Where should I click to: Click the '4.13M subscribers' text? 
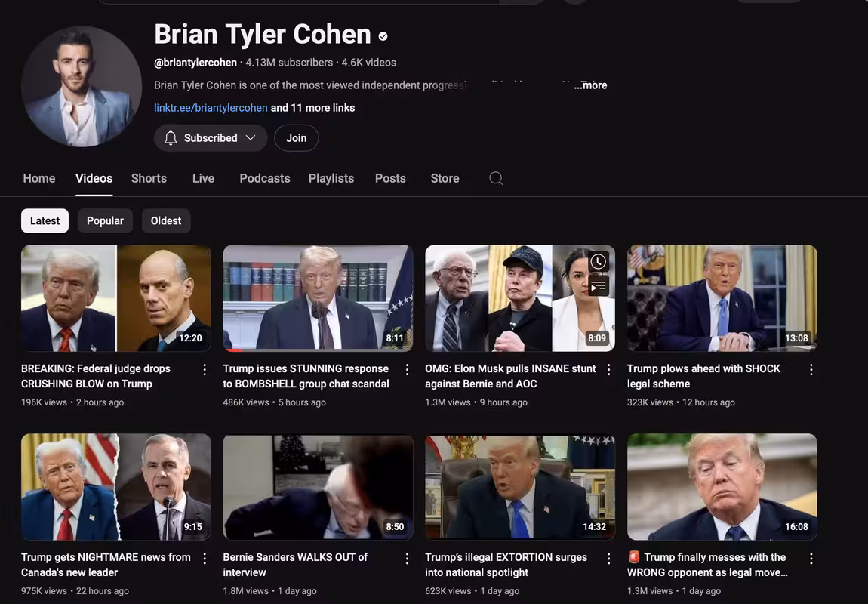tap(289, 63)
